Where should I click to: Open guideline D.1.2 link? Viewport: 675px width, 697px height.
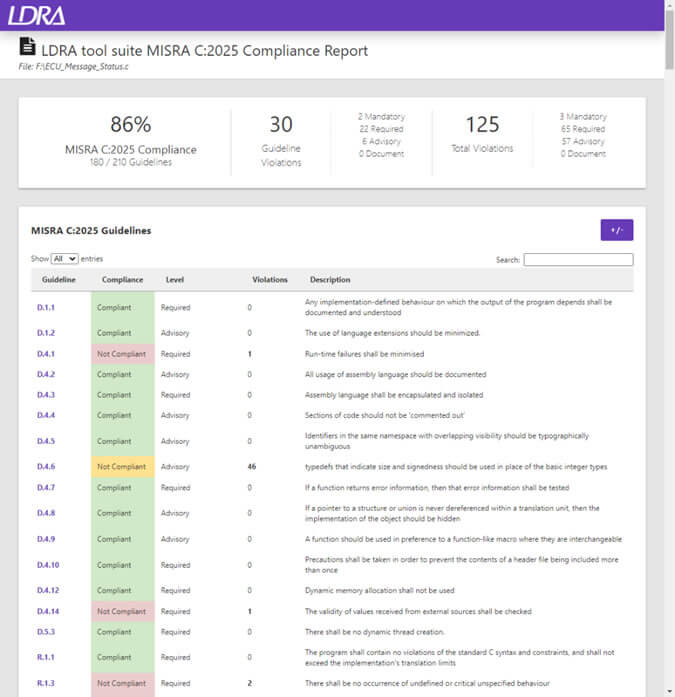click(46, 333)
